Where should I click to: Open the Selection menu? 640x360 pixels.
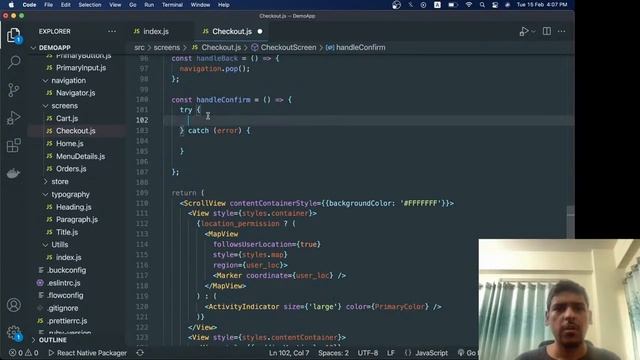point(90,5)
